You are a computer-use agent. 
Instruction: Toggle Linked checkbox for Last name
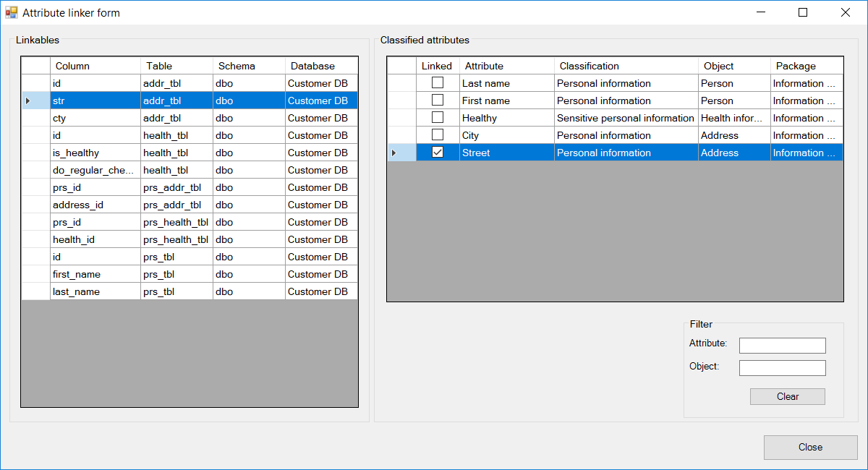(x=438, y=83)
